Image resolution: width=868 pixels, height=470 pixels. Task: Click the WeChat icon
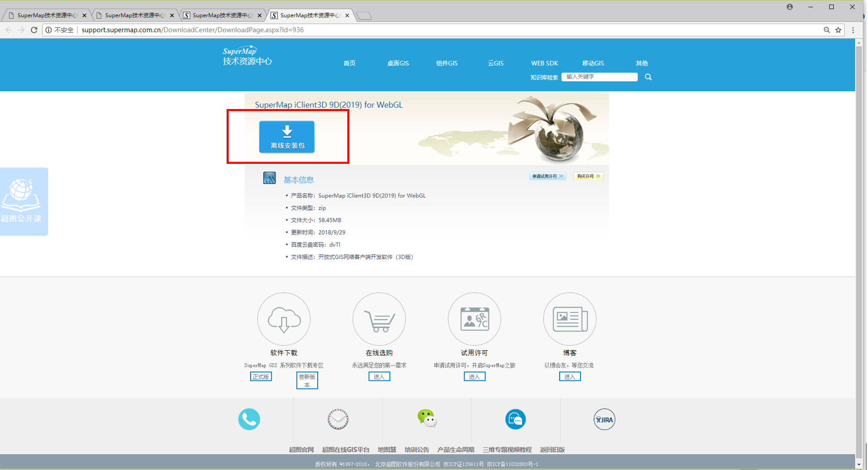[x=427, y=418]
